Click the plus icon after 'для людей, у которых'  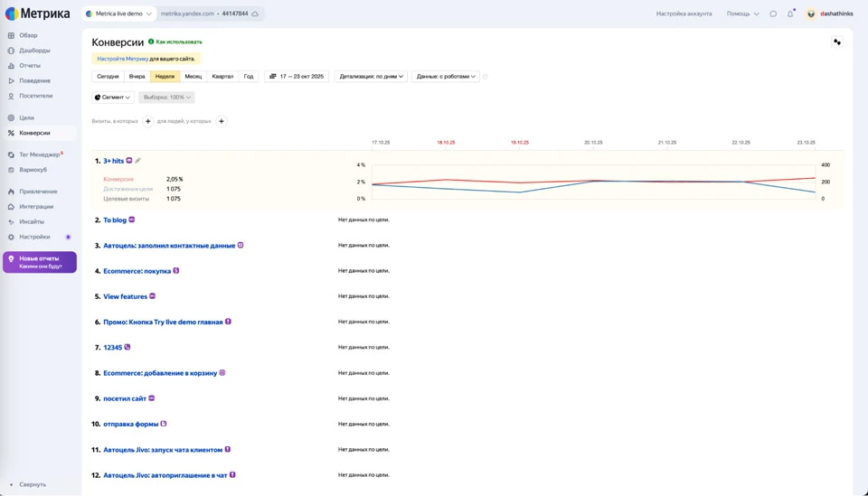222,121
